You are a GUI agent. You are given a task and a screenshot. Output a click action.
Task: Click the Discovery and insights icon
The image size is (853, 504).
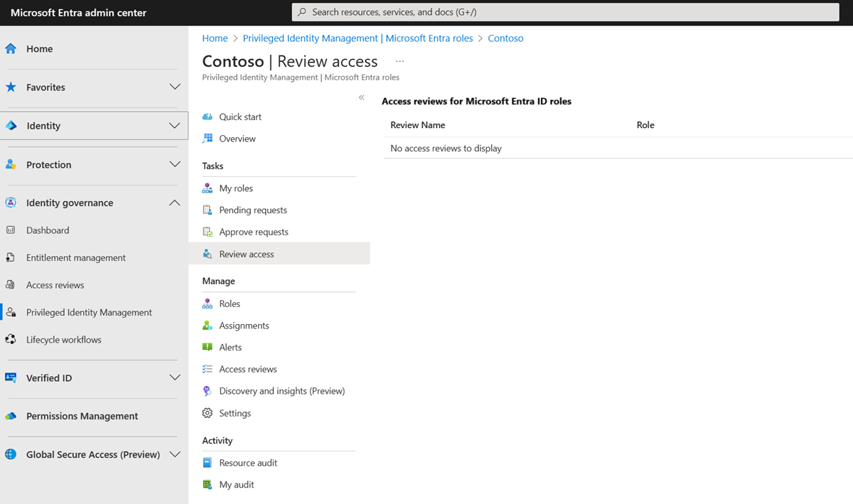[x=208, y=391]
